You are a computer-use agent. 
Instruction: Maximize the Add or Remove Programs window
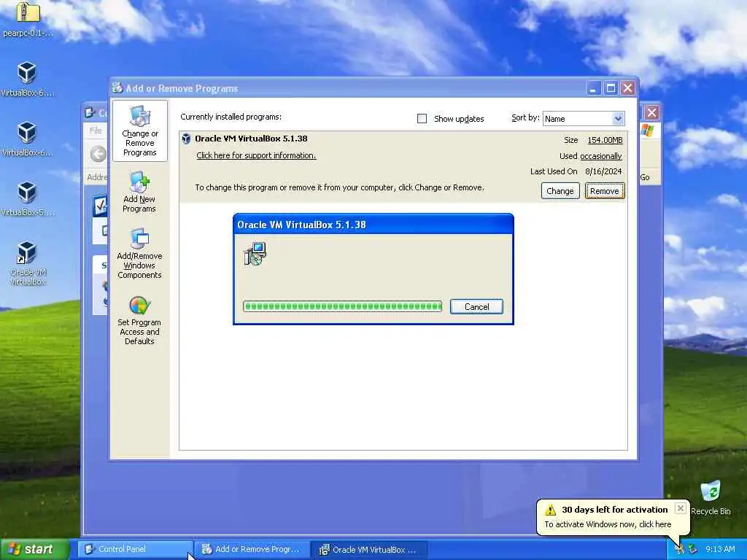[611, 87]
